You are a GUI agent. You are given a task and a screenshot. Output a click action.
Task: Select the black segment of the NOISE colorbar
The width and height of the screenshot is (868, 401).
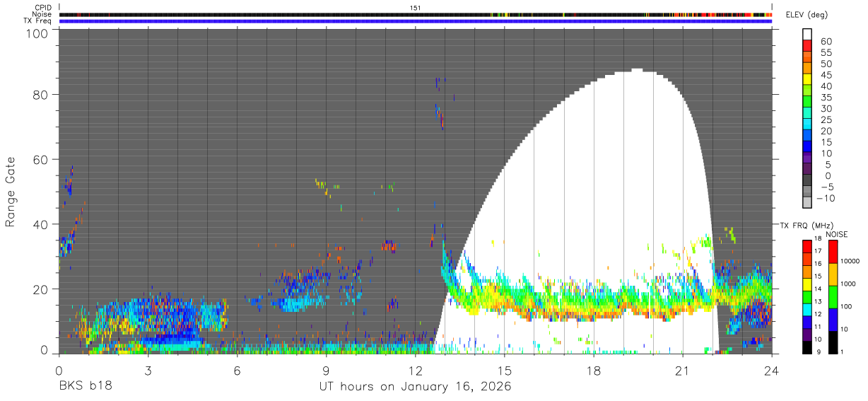(x=833, y=342)
